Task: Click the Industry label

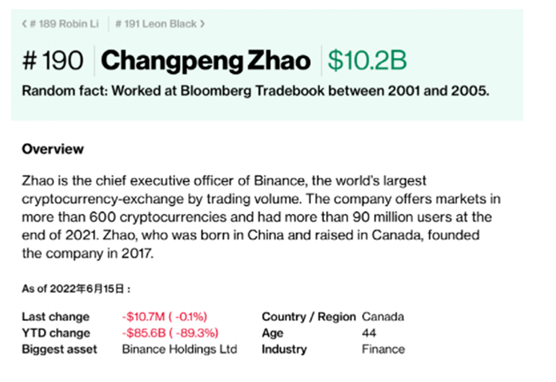Action: [284, 349]
